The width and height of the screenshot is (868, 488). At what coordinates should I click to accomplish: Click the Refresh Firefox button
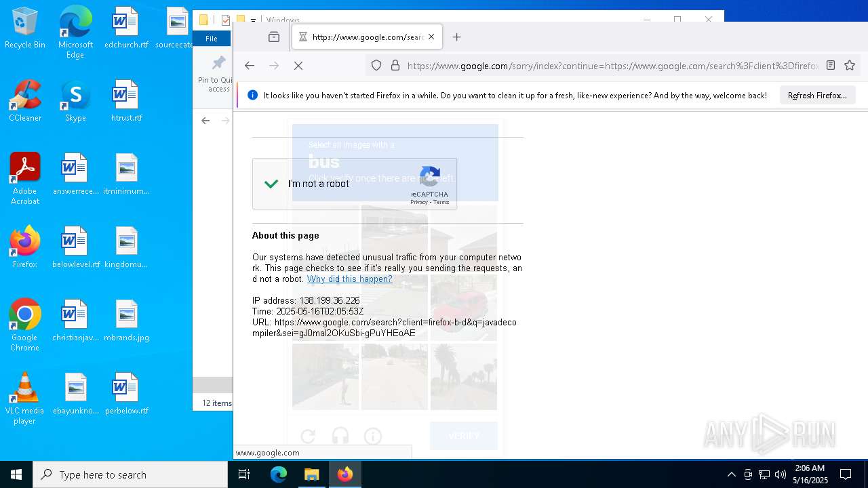817,96
